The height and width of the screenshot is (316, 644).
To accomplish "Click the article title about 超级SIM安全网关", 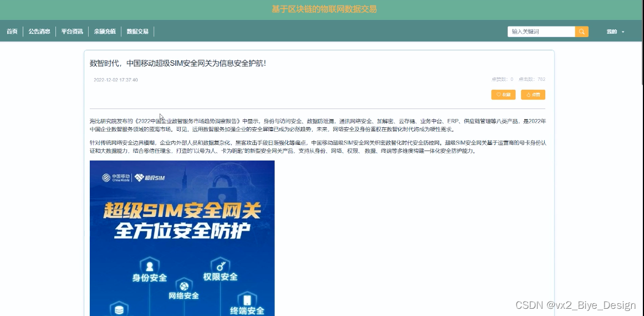I will (178, 64).
